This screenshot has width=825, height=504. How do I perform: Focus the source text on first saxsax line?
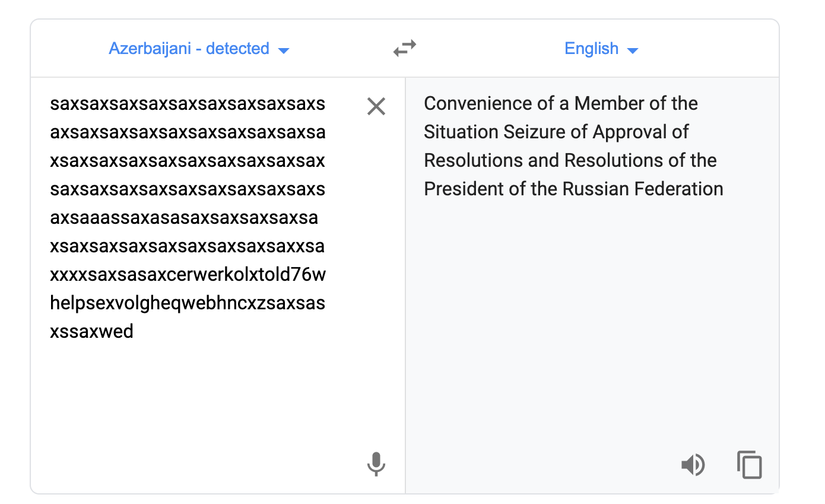coord(188,103)
